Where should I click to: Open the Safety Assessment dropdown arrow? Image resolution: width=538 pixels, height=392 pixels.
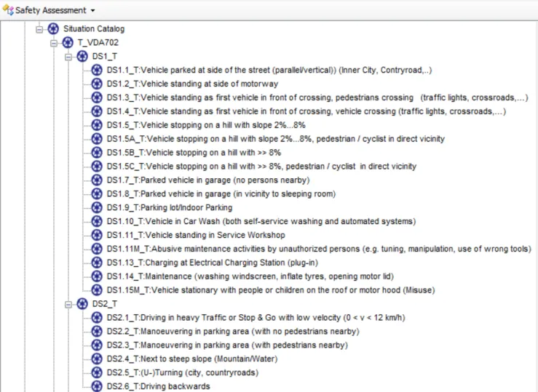[x=92, y=11]
